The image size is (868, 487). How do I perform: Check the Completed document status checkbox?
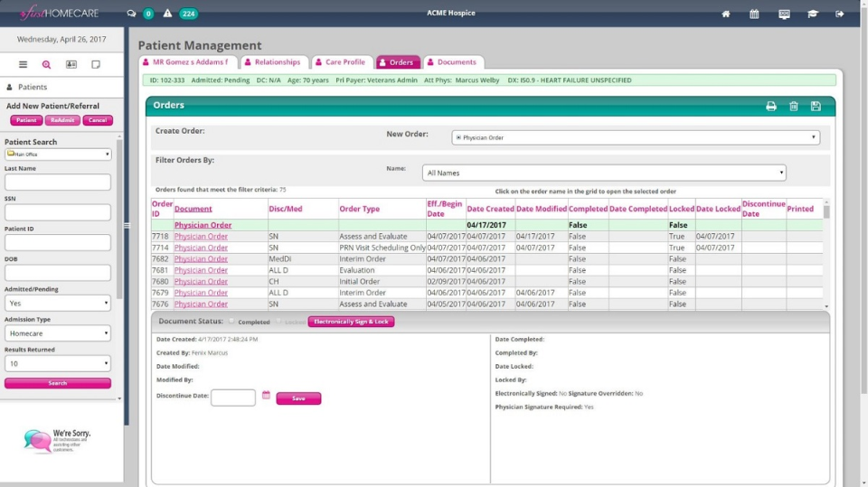coord(231,322)
